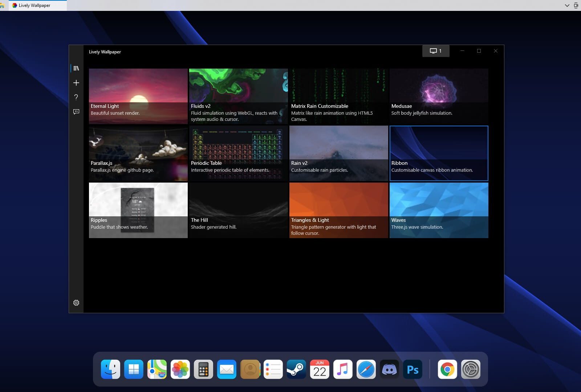Open Lively settings gear icon

tap(76, 303)
